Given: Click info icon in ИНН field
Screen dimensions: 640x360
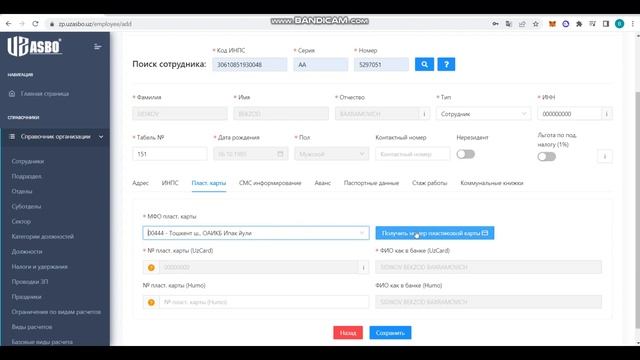Looking at the screenshot, I should point(607,114).
